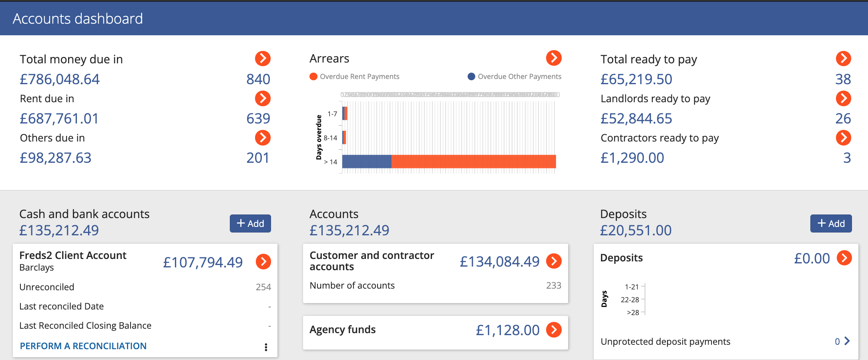This screenshot has width=868, height=360.
Task: Open Freds2 Client Account arrow icon
Action: [263, 262]
